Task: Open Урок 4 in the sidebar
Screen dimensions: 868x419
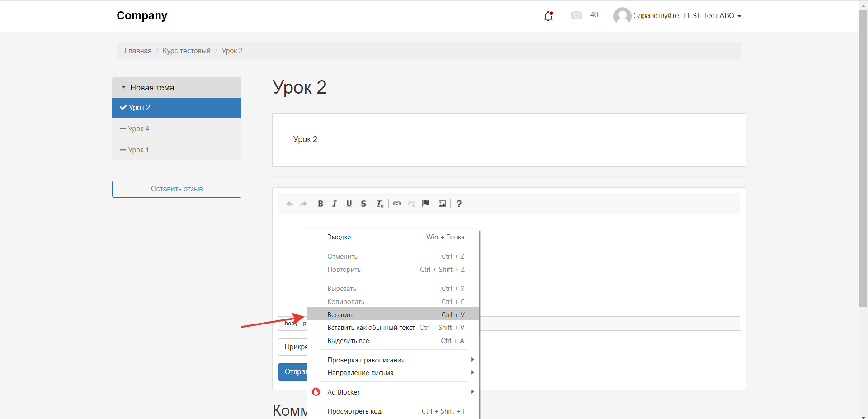Action: click(x=138, y=129)
